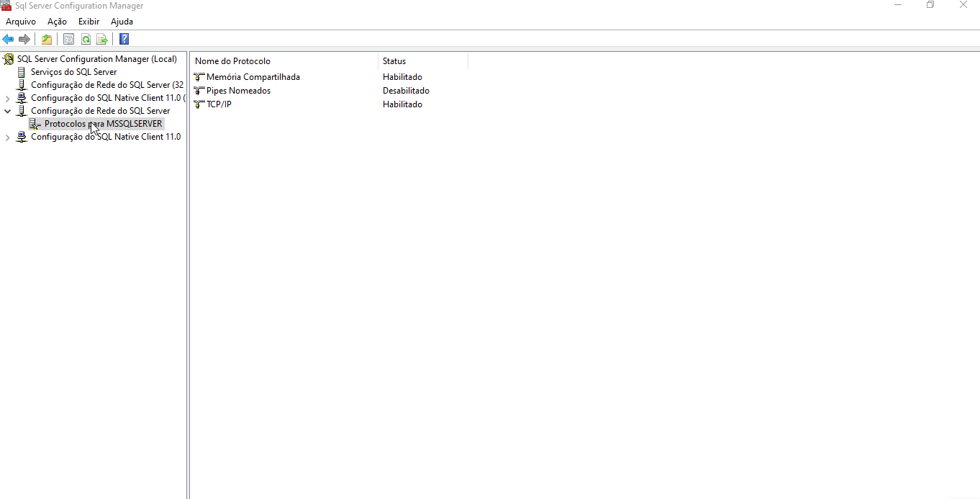
Task: Open Help via blue question mark icon
Action: [124, 39]
